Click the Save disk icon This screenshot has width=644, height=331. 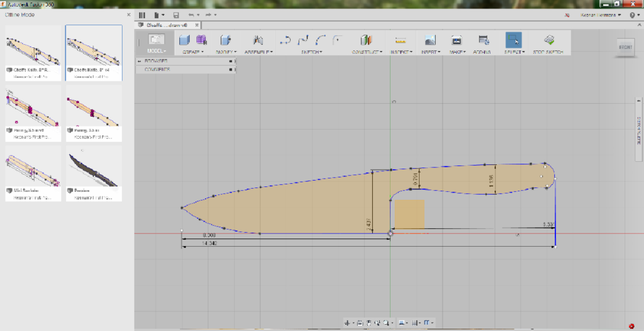tap(176, 15)
